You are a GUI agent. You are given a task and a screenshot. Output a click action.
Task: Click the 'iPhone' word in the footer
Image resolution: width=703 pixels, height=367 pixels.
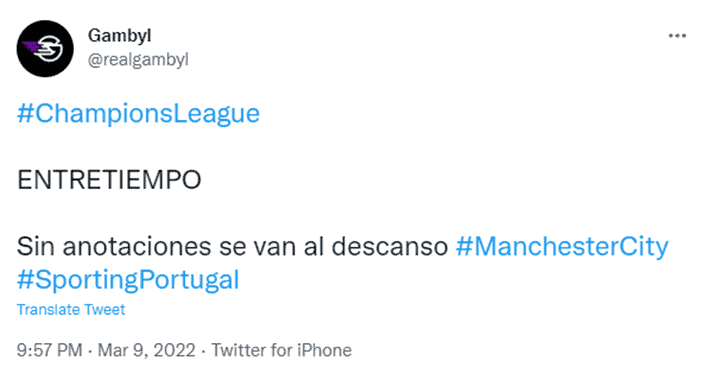pos(325,350)
